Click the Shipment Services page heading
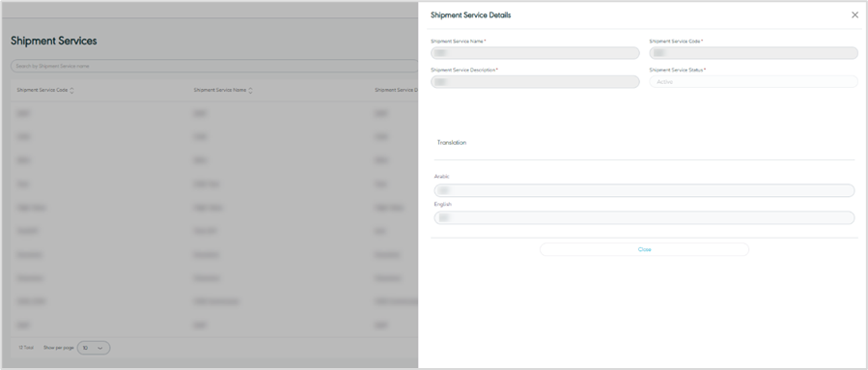Screen dimensions: 868x370 click(54, 41)
